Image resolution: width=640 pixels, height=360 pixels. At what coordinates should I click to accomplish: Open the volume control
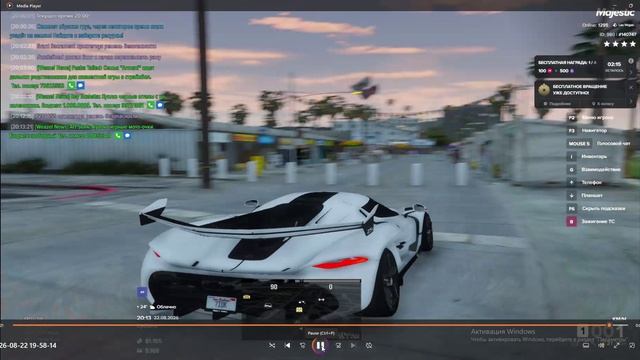pos(601,345)
